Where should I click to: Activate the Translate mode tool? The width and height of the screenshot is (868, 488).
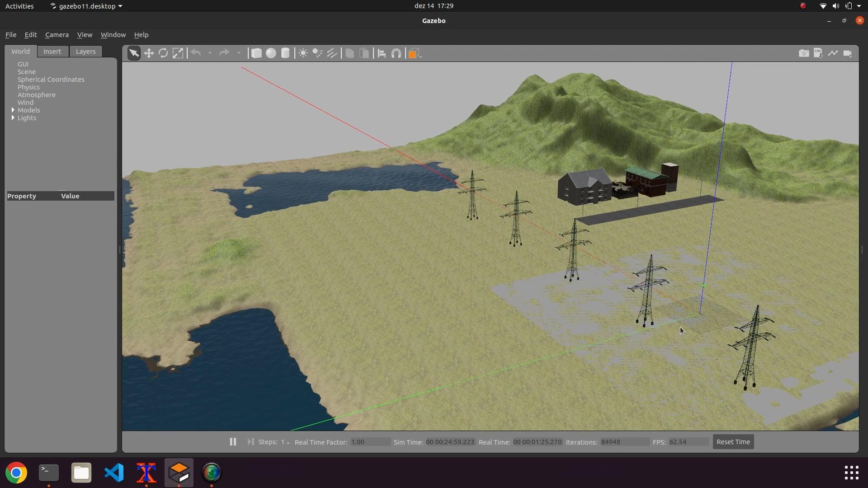(x=149, y=53)
